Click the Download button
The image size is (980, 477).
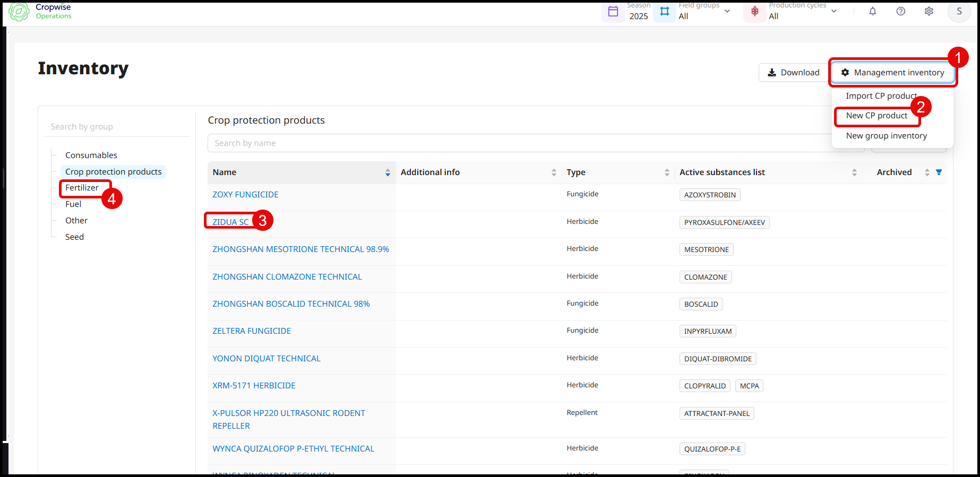[x=793, y=73]
